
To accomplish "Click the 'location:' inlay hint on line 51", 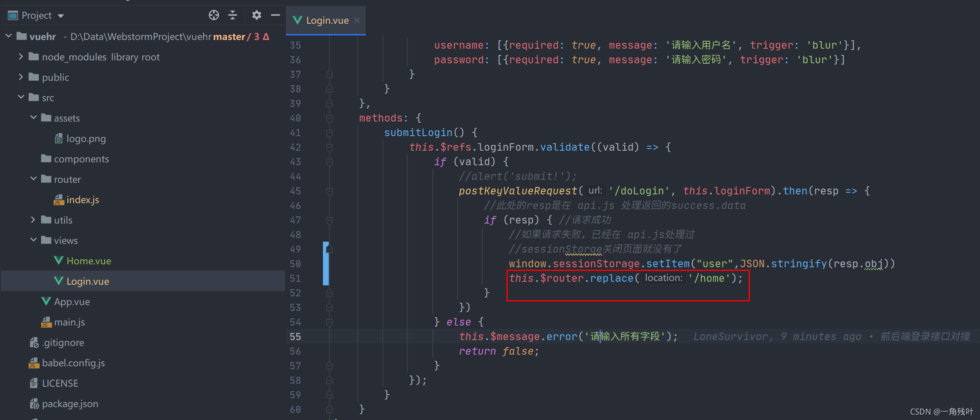I will coord(663,278).
